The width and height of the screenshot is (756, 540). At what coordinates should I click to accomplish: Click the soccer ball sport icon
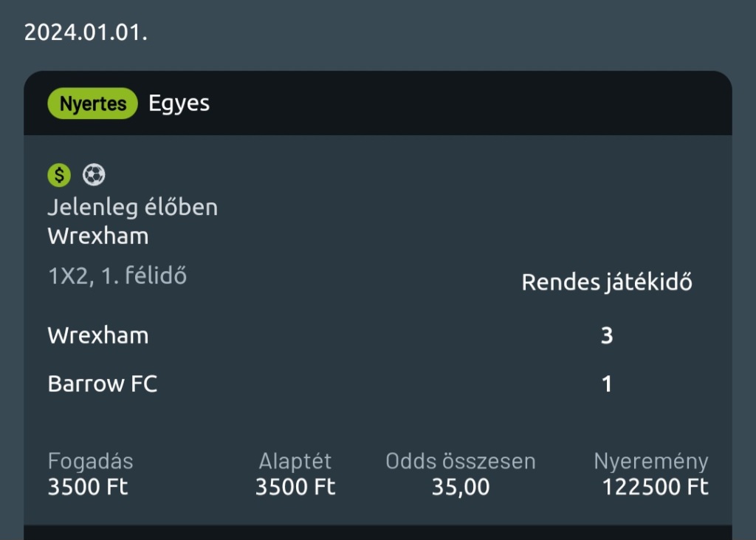coord(94,175)
